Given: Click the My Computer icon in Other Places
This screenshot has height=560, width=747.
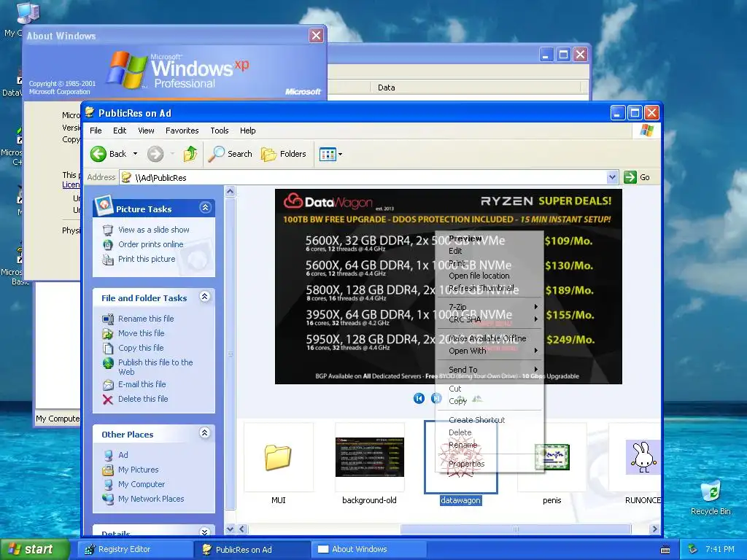Looking at the screenshot, I should (108, 485).
